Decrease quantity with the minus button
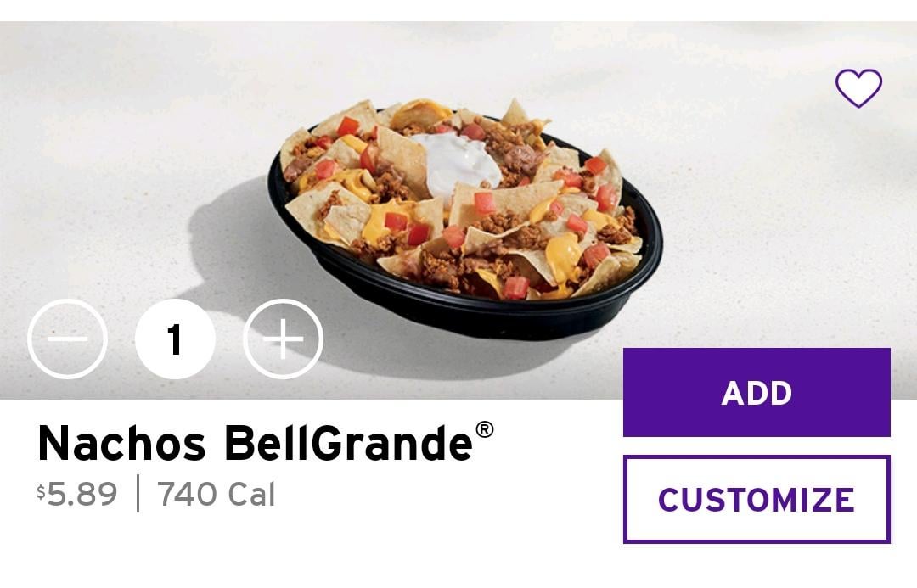 (67, 339)
